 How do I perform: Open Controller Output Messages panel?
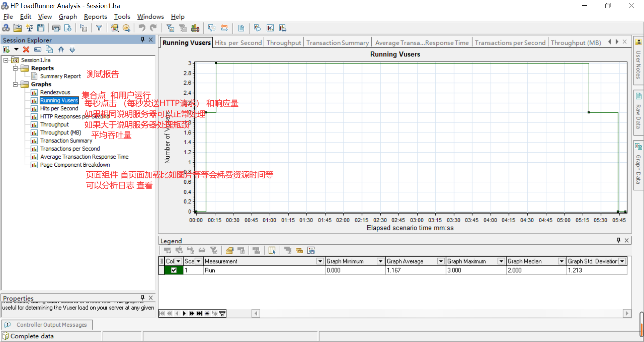pos(47,325)
